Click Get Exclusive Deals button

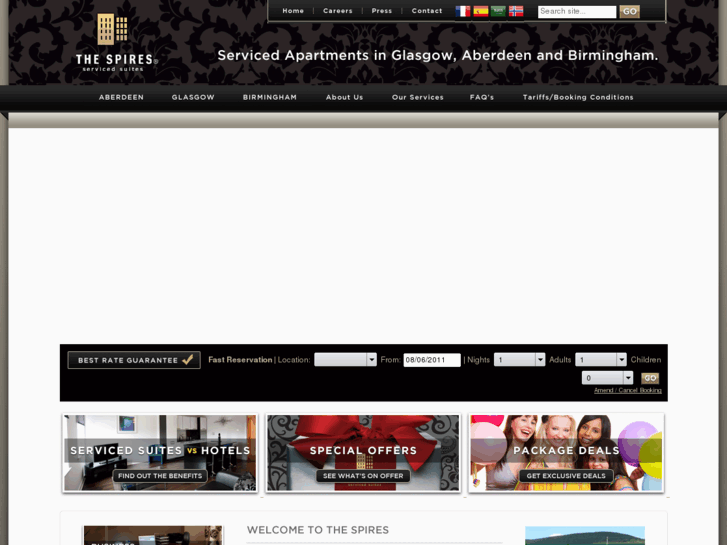pyautogui.click(x=566, y=476)
